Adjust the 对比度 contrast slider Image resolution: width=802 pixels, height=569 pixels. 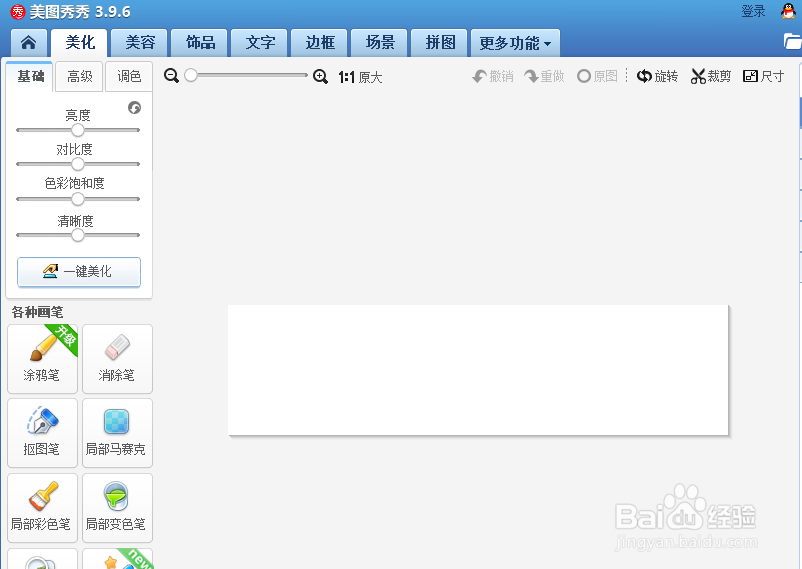78,164
